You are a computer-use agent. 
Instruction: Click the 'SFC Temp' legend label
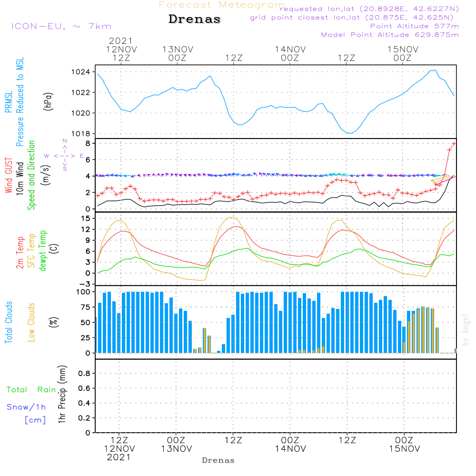[x=31, y=251]
